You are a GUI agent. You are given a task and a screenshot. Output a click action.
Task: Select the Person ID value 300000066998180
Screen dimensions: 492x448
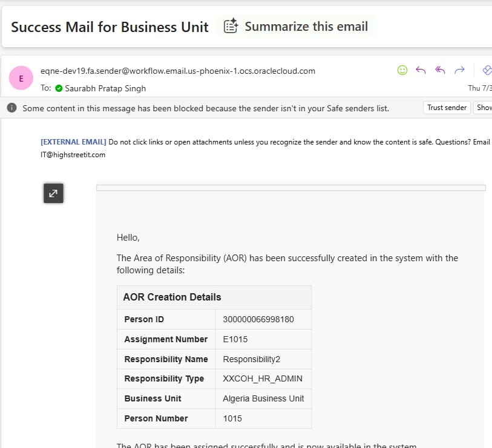coord(258,319)
